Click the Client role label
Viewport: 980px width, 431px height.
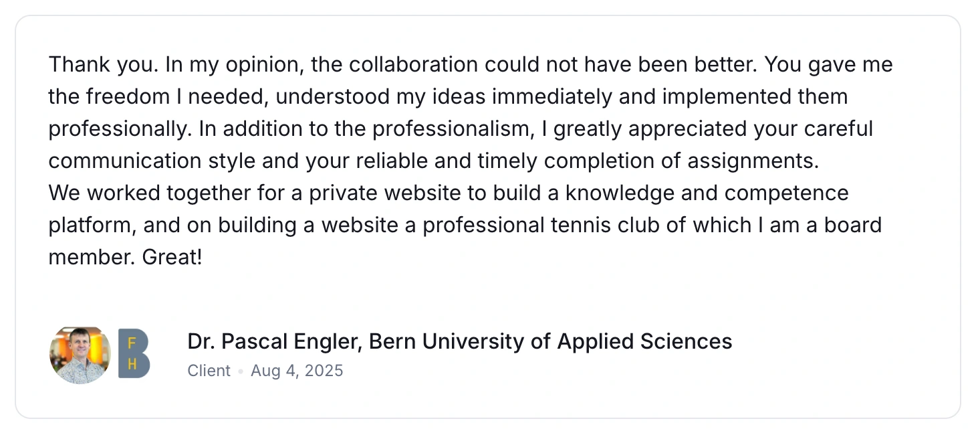point(209,371)
